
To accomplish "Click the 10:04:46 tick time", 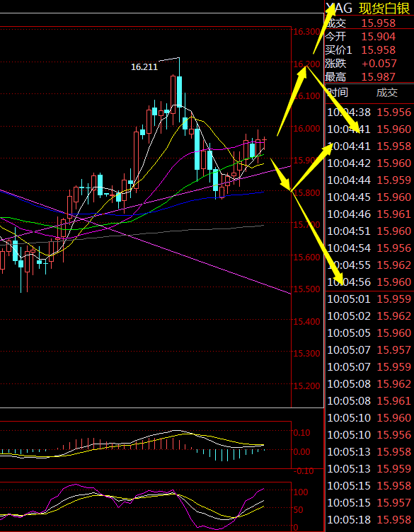I will point(349,214).
